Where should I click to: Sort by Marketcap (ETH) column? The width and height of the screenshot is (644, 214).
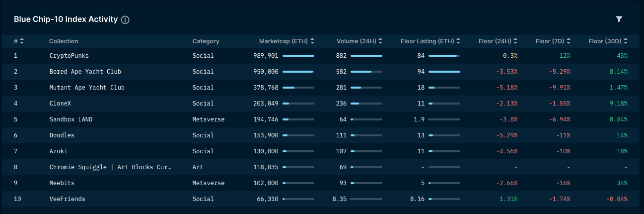pyautogui.click(x=312, y=41)
